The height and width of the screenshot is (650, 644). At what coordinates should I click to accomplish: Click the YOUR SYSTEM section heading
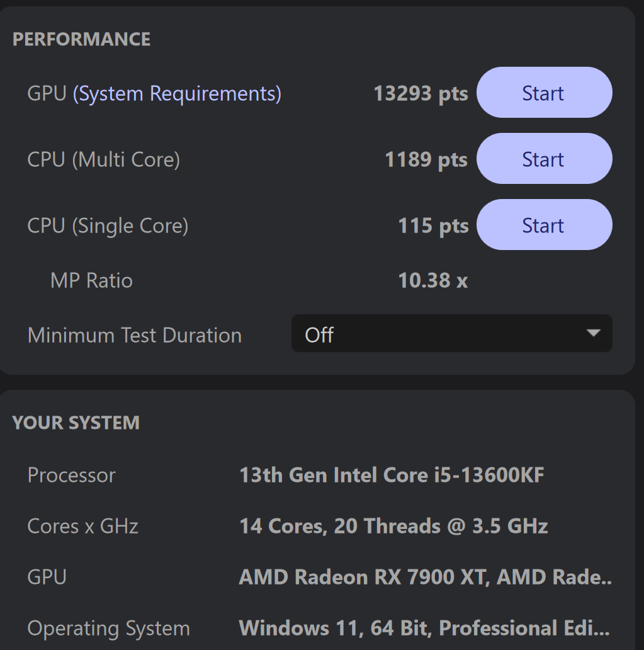pyautogui.click(x=76, y=423)
